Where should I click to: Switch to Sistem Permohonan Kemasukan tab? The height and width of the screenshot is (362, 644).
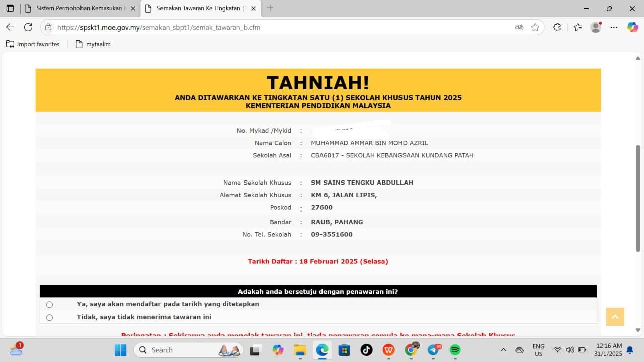pos(80,8)
